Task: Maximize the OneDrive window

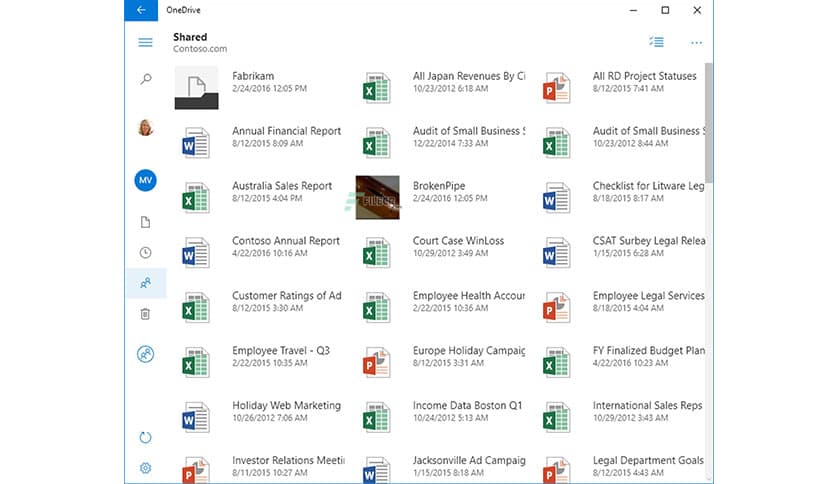Action: click(665, 10)
